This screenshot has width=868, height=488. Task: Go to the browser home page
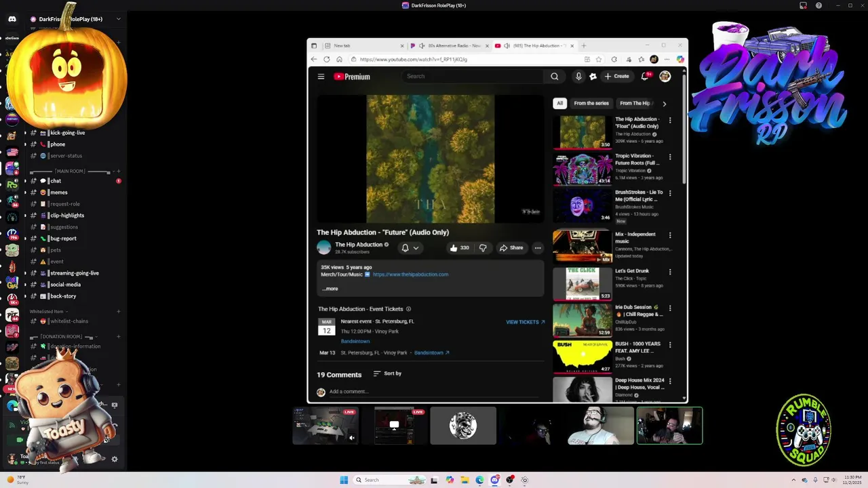click(339, 60)
